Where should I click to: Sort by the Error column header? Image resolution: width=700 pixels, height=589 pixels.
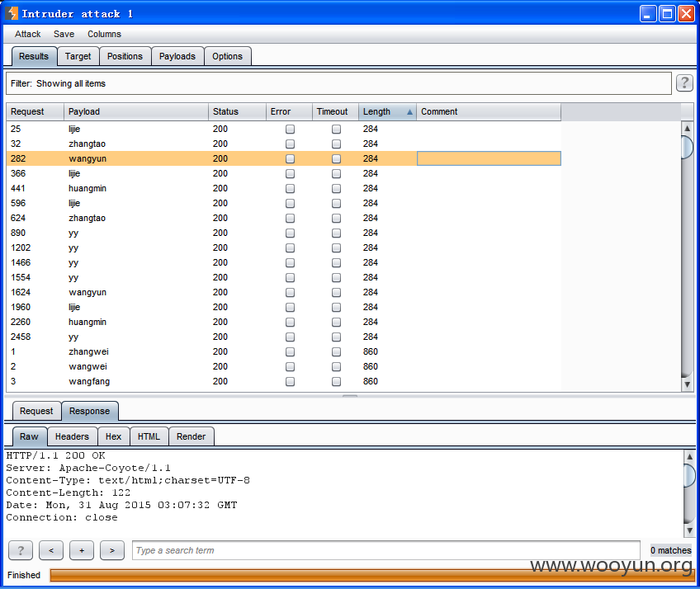coord(289,111)
